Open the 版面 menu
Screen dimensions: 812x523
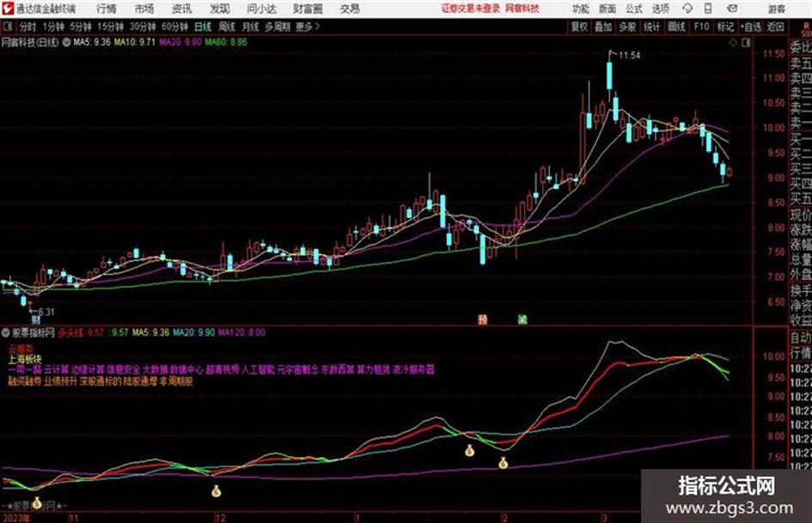[607, 9]
